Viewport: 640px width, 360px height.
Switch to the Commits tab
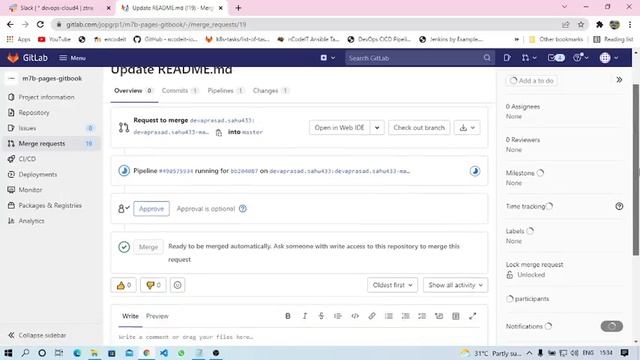(x=180, y=91)
